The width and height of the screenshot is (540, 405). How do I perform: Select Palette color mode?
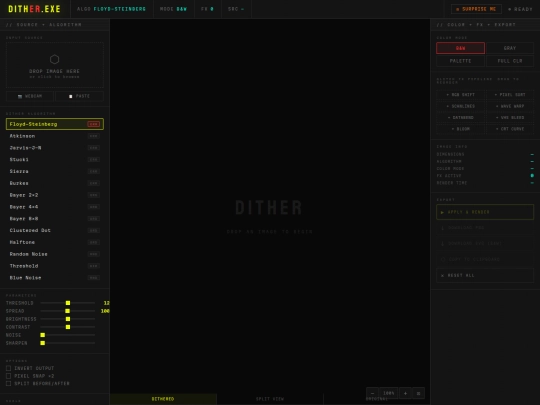460,61
